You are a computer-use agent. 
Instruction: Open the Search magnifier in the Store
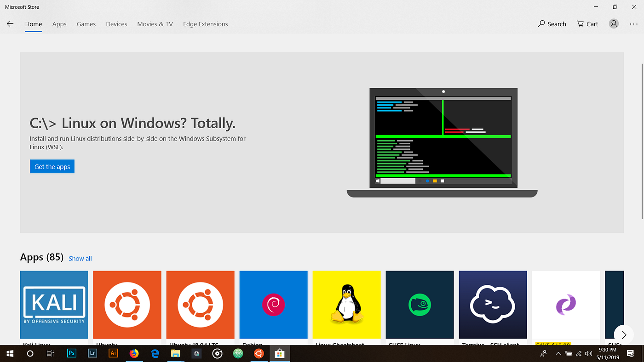[x=552, y=24]
